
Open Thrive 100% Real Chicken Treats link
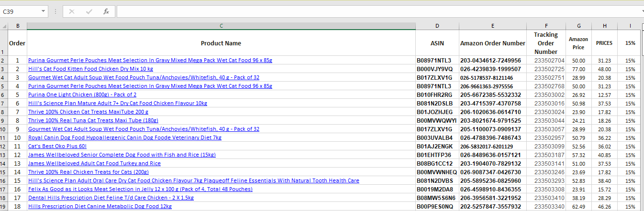[x=89, y=172]
